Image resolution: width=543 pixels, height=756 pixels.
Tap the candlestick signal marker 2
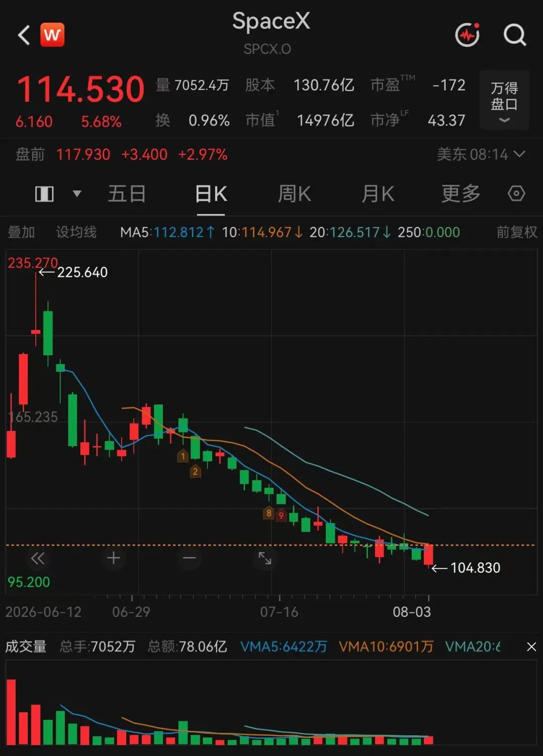195,471
